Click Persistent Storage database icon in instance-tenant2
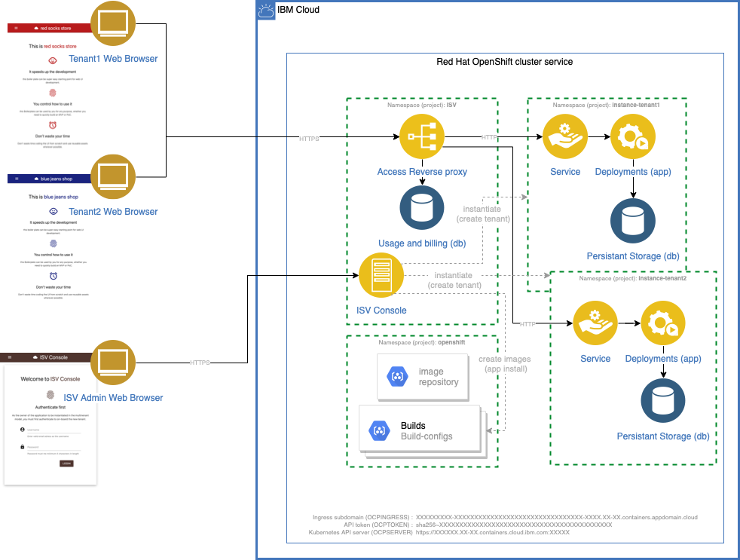This screenshot has width=740, height=560. (x=663, y=402)
